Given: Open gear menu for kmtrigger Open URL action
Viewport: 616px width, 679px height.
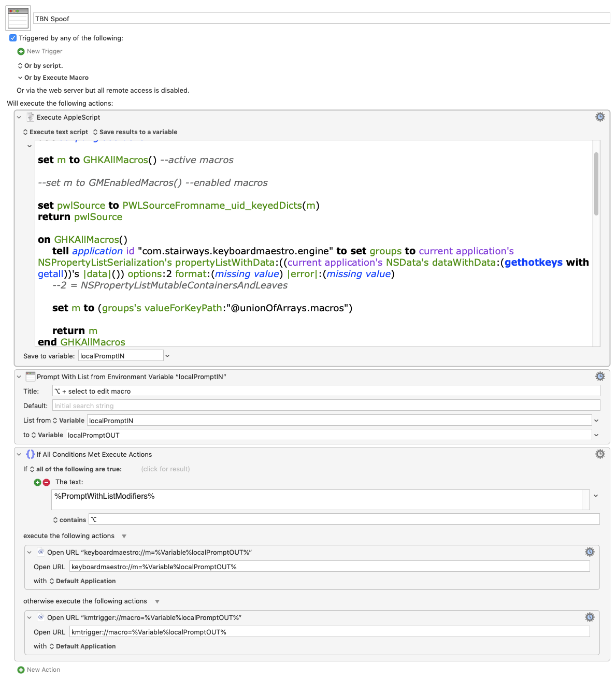Looking at the screenshot, I should coord(590,617).
